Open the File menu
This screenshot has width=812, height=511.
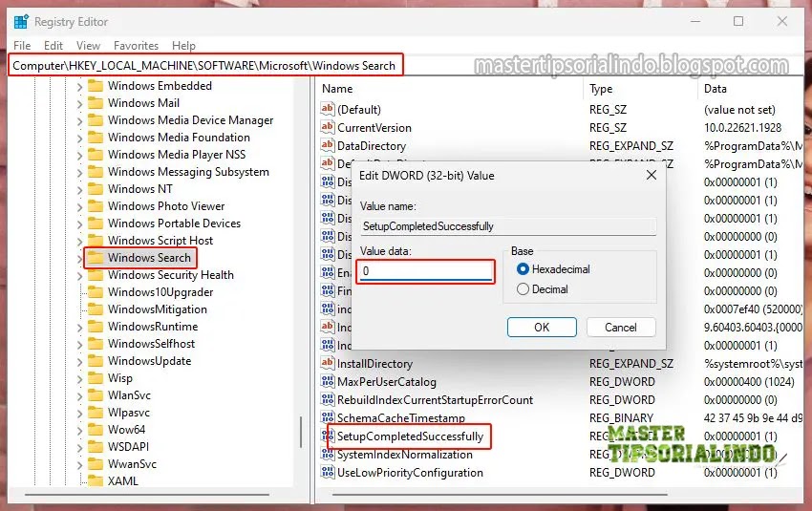pyautogui.click(x=22, y=46)
